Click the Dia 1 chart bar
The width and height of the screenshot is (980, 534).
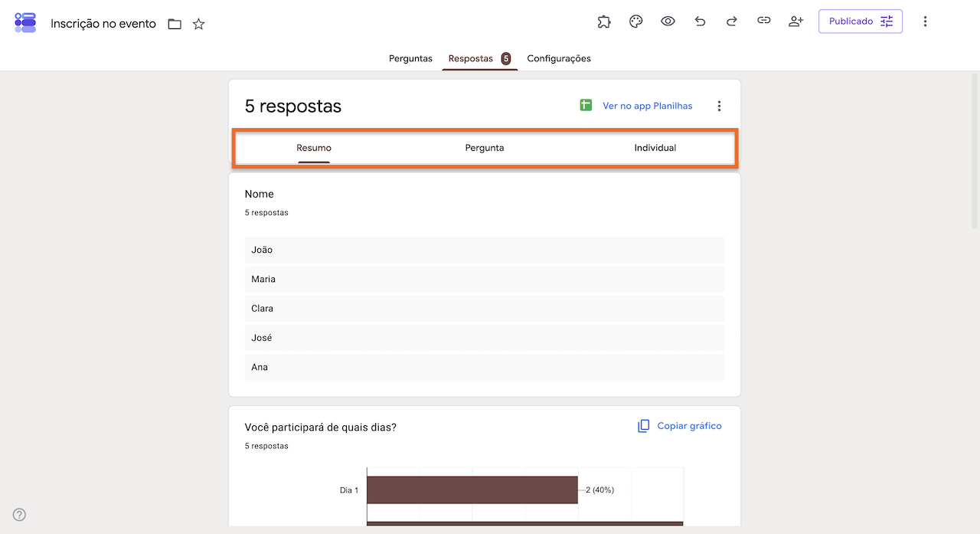pos(472,490)
